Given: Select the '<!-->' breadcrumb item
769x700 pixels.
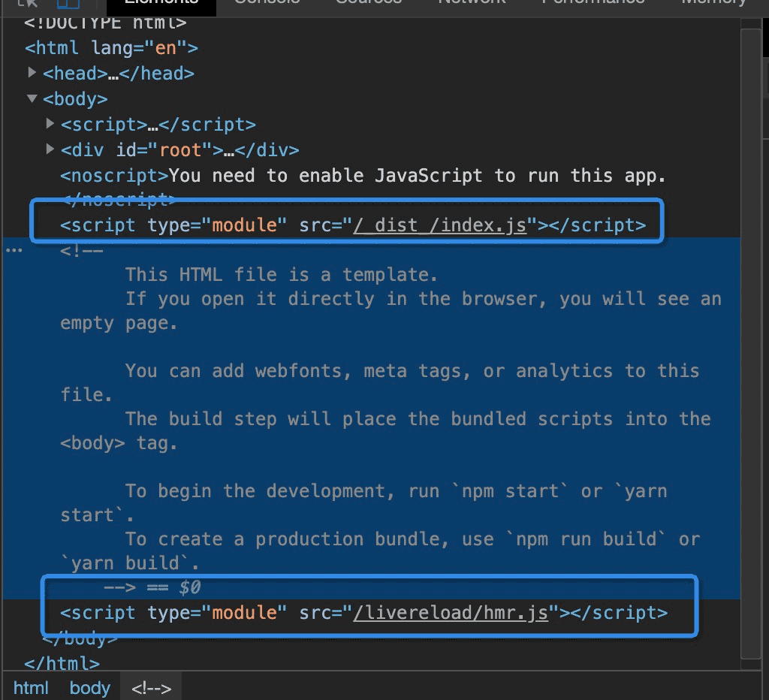Looking at the screenshot, I should click(x=151, y=688).
